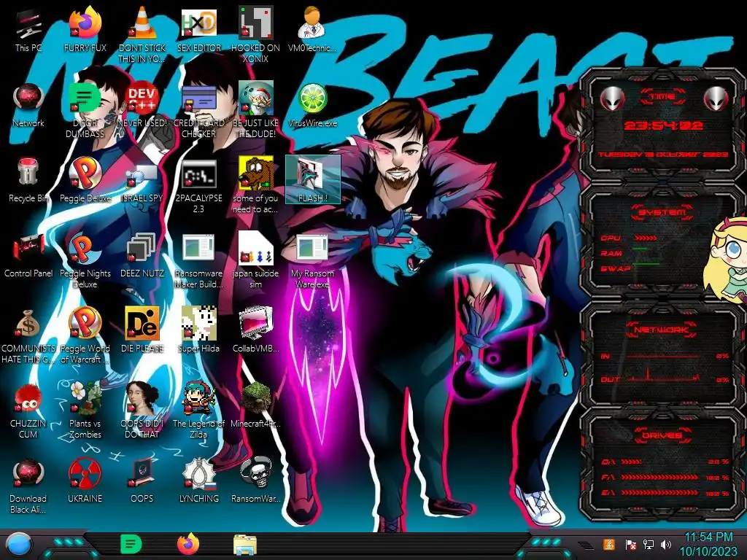The height and width of the screenshot is (560, 747).
Task: Select the C:\ drive usage bar
Action: (632, 462)
